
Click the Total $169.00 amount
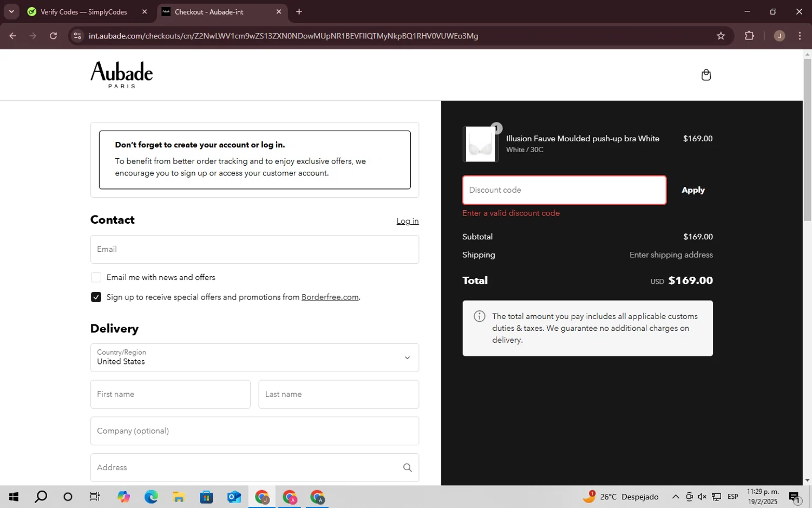(690, 281)
